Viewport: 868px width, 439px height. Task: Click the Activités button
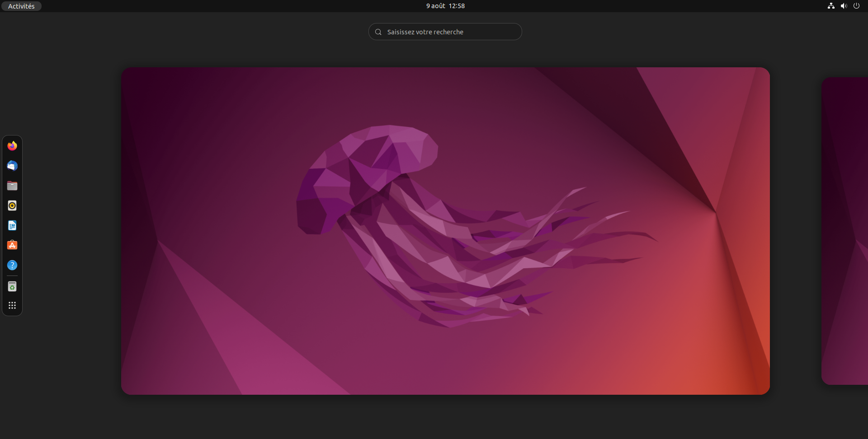pos(21,6)
